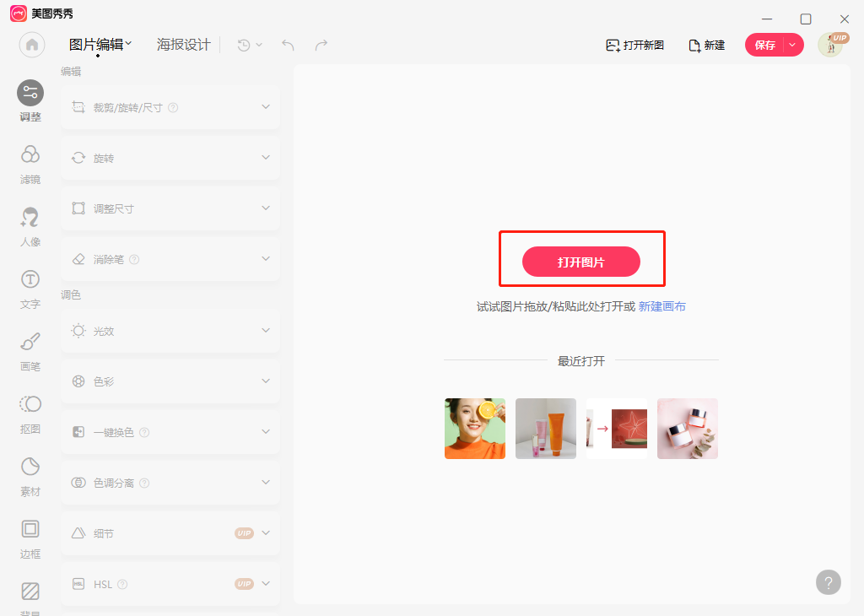Click the 最近打开 heading text

coord(581,361)
